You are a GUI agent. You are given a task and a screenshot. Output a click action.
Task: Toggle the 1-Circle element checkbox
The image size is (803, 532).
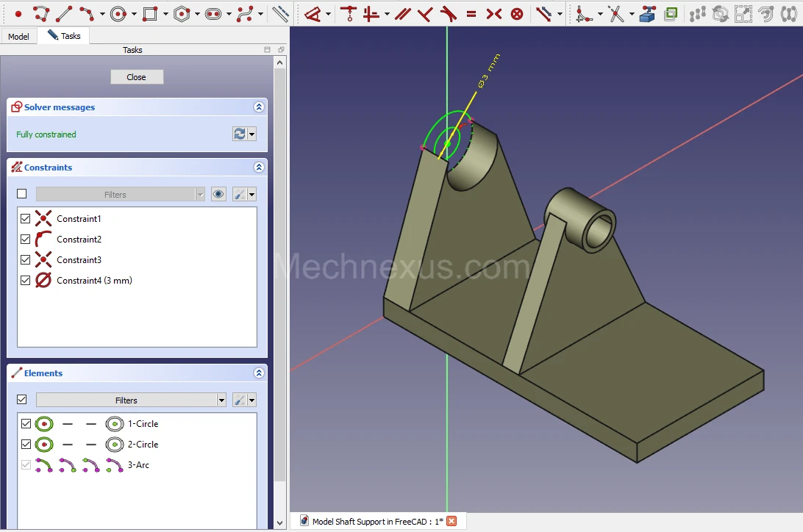26,424
